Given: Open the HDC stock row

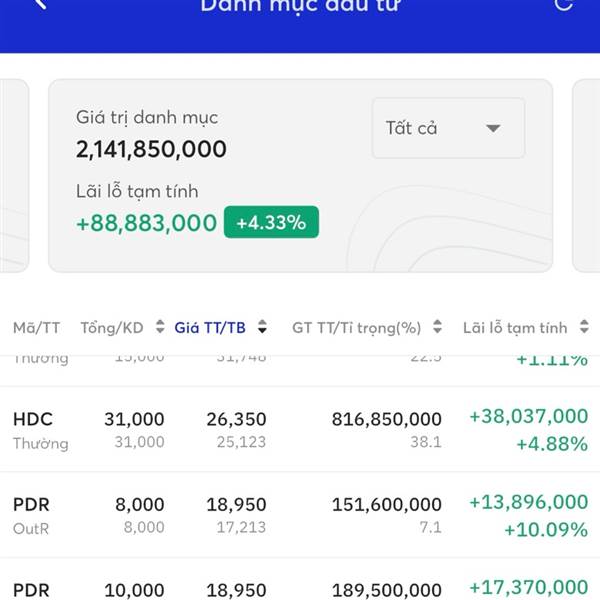Looking at the screenshot, I should (300, 430).
